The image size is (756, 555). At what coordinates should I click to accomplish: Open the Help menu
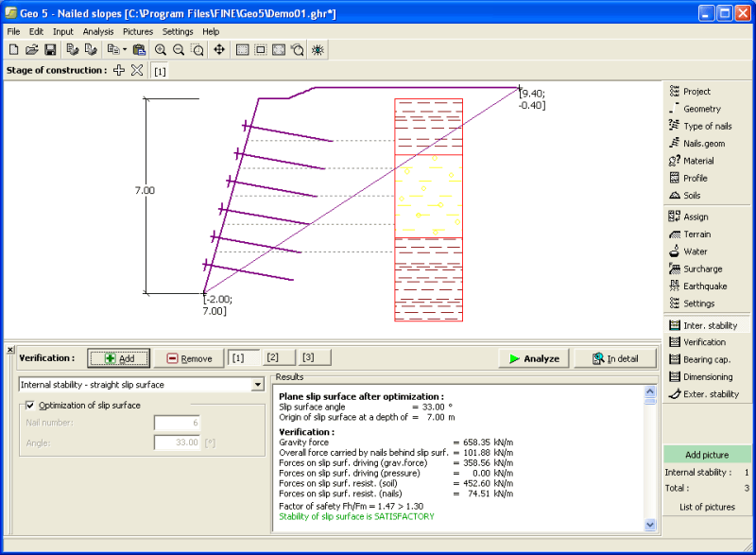click(211, 32)
